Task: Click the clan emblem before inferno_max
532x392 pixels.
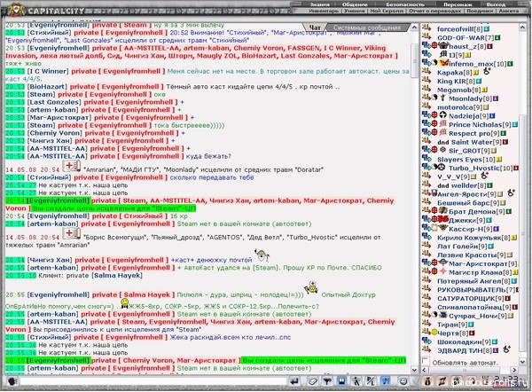Action: (x=444, y=63)
